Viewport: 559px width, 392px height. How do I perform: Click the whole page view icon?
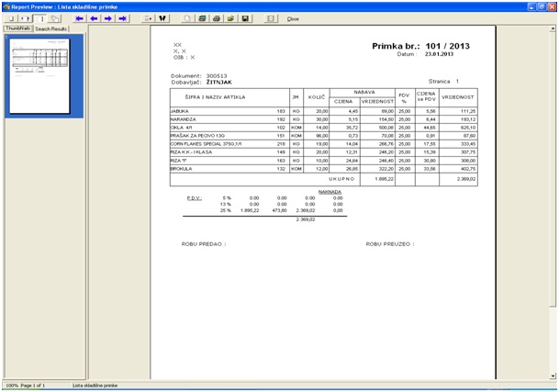(11, 18)
